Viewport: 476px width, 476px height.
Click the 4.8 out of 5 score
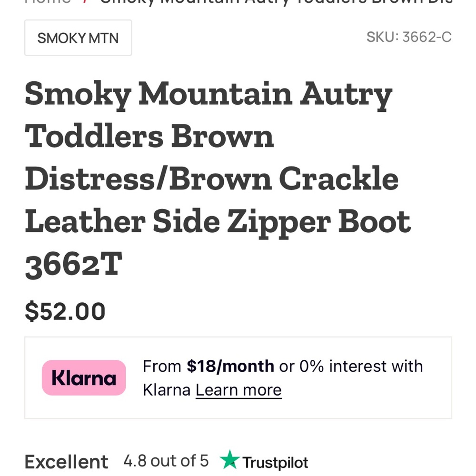pyautogui.click(x=166, y=461)
